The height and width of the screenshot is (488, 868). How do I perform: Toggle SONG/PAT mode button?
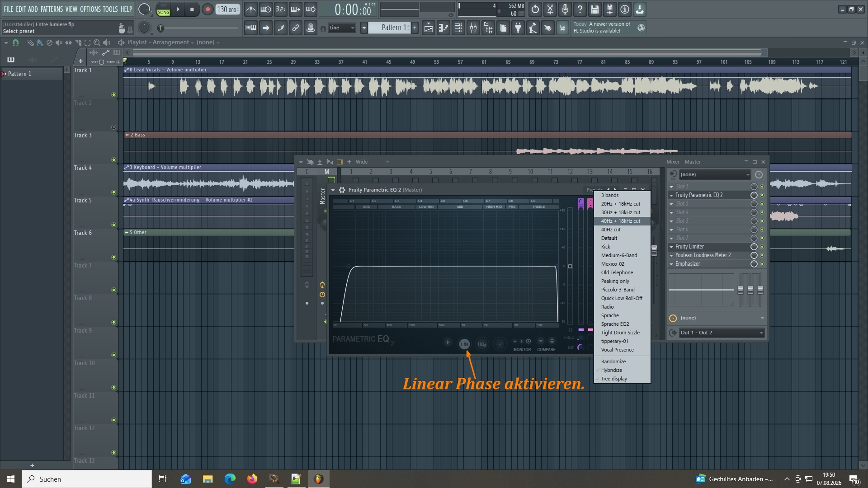click(x=163, y=9)
